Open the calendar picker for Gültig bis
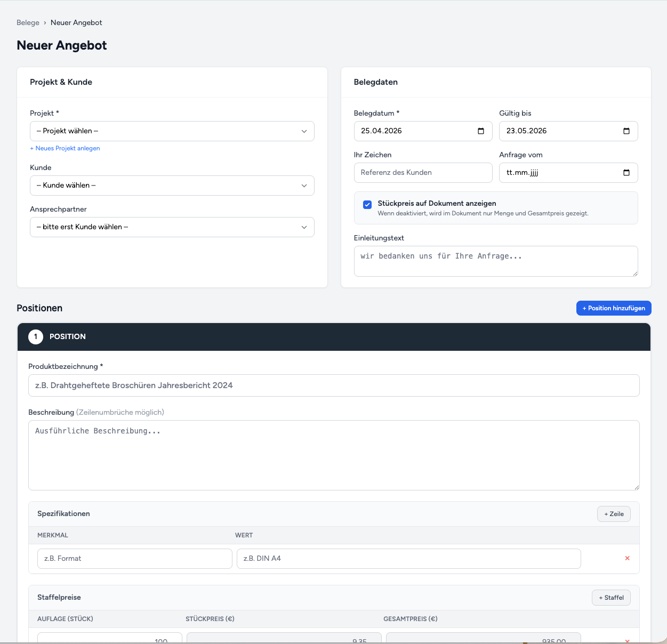Screen dimensions: 667x644 tap(626, 131)
